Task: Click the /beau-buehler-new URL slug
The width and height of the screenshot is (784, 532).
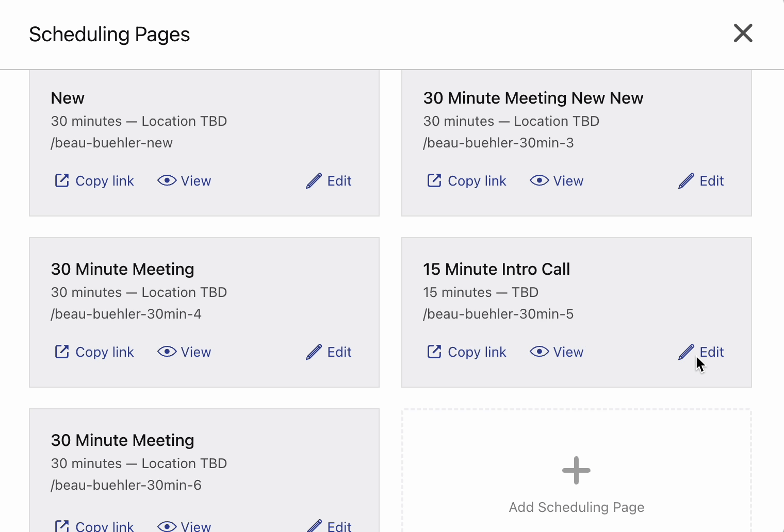Action: (112, 143)
